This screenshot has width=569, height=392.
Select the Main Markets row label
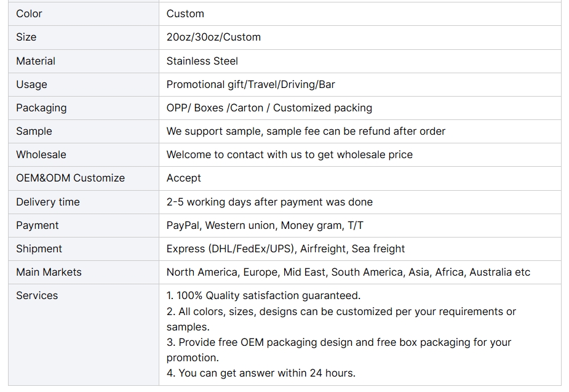coord(49,272)
